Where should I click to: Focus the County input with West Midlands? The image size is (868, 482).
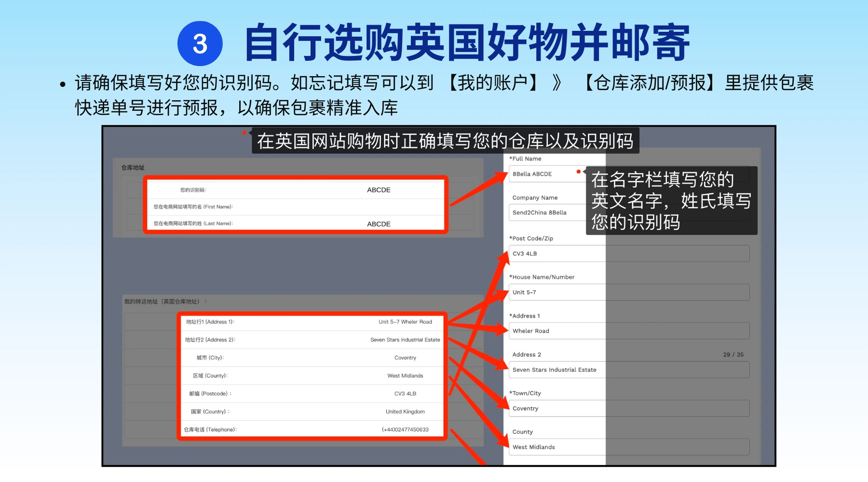[627, 447]
